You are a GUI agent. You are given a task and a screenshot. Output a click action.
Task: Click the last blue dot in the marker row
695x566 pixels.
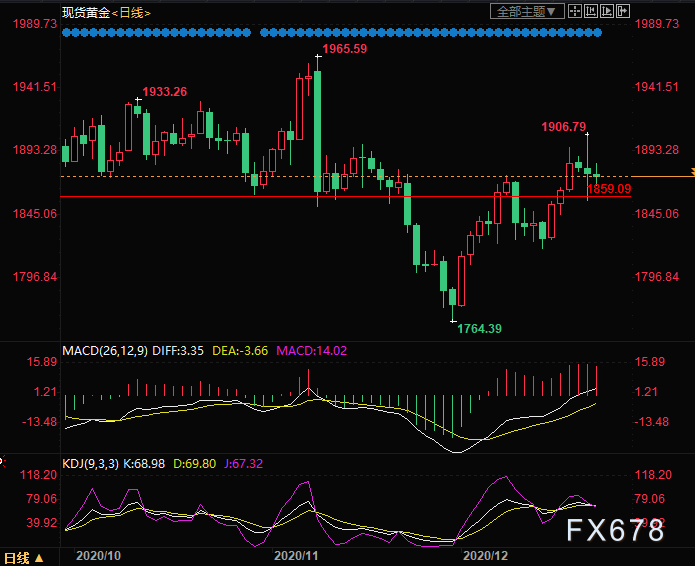click(x=598, y=33)
